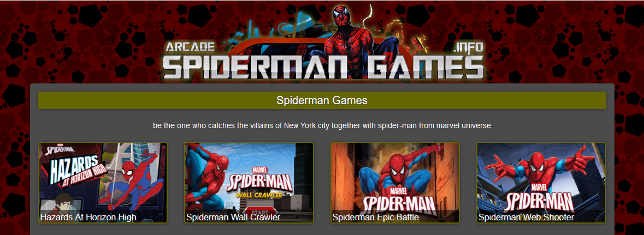Click the Wall Crawler subtitle in the second thumbnail
The width and height of the screenshot is (644, 235).
point(258,195)
